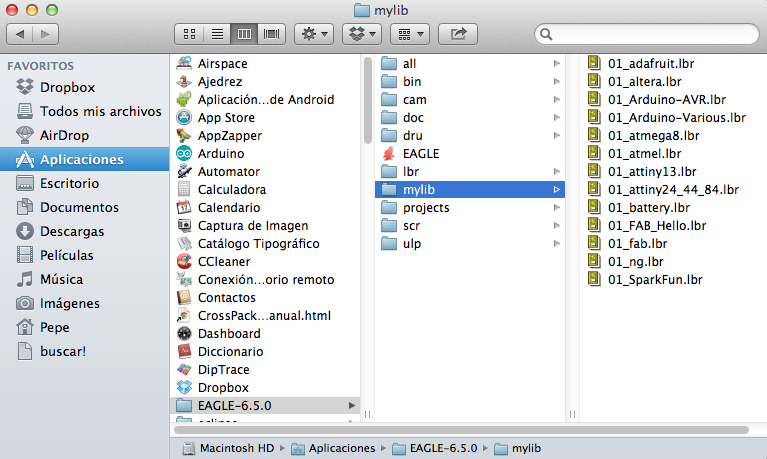
Task: Click the Share toolbar button
Action: (458, 34)
